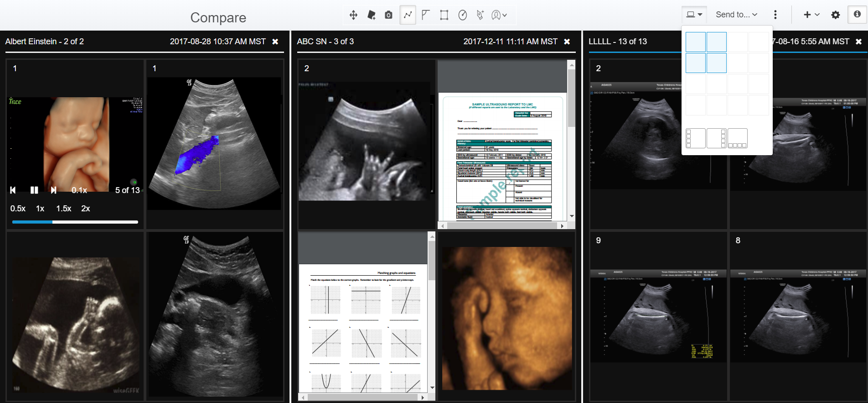Click down arrow on ultrasound report scrollbar

coord(572,216)
